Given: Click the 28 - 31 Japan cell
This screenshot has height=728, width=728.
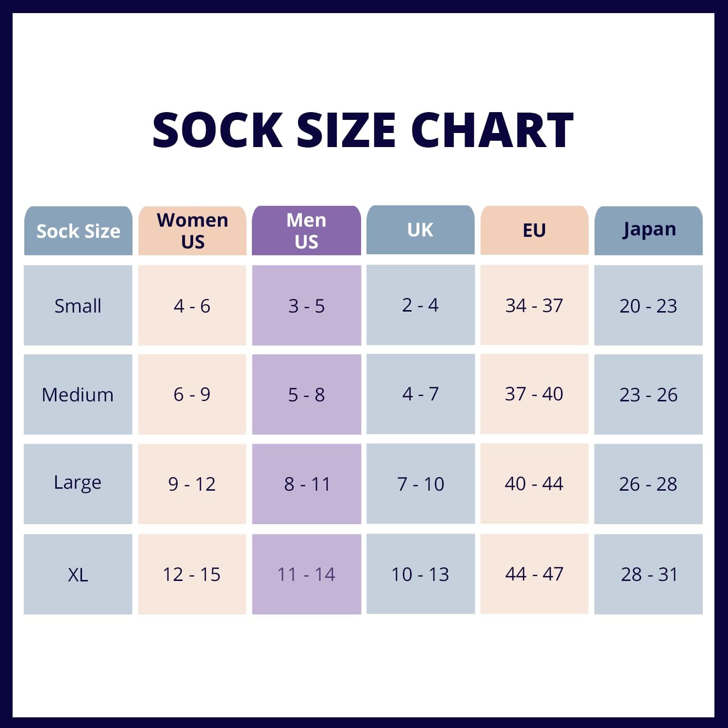Looking at the screenshot, I should (648, 575).
